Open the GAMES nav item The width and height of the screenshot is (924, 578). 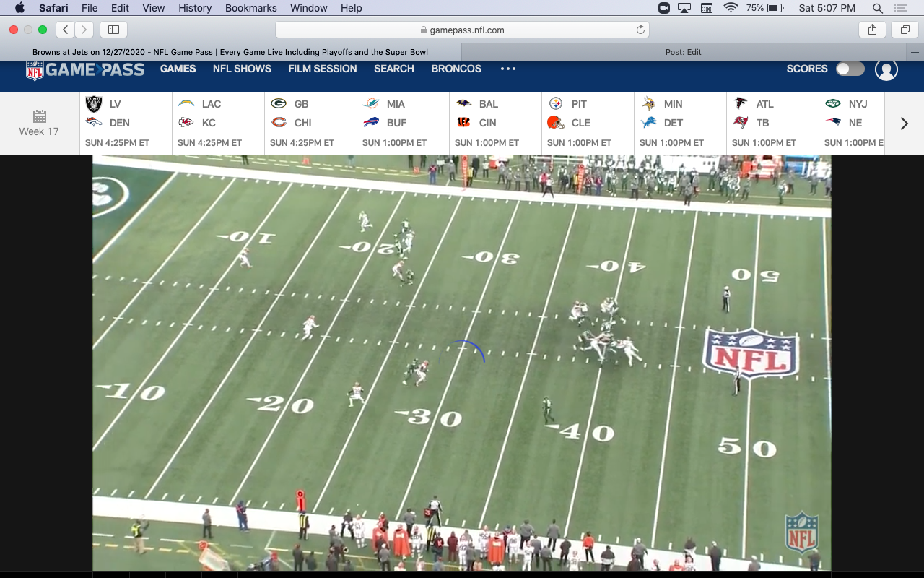click(x=178, y=69)
